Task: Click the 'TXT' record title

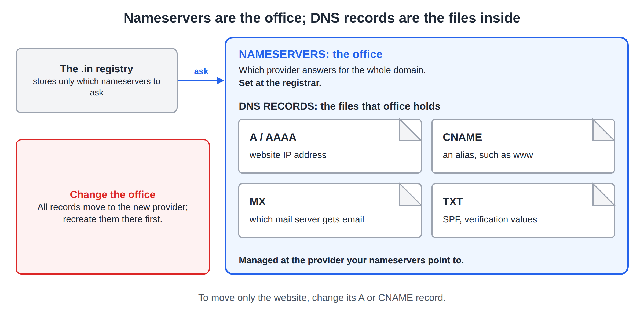Action: tap(453, 202)
